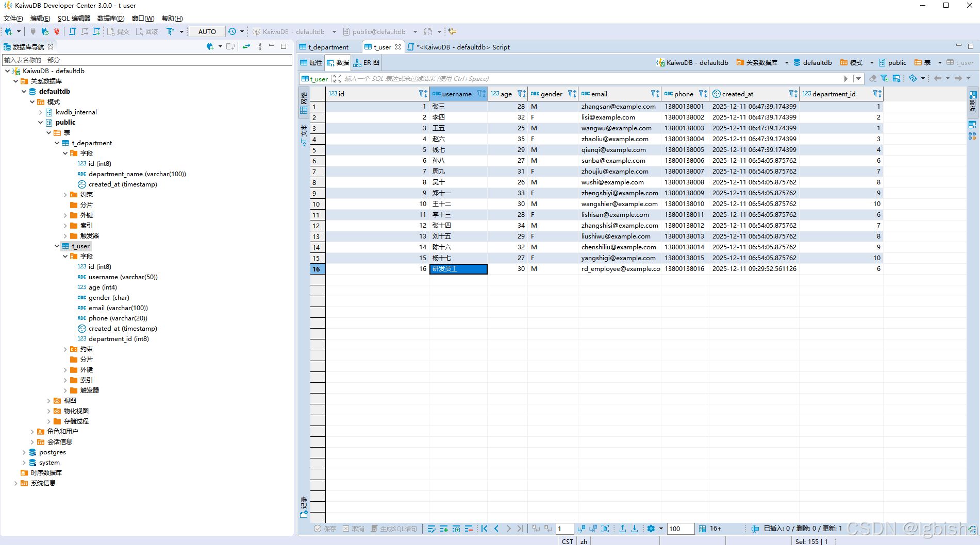Go to the last row navigation icon
Image resolution: width=980 pixels, height=545 pixels.
coord(520,529)
